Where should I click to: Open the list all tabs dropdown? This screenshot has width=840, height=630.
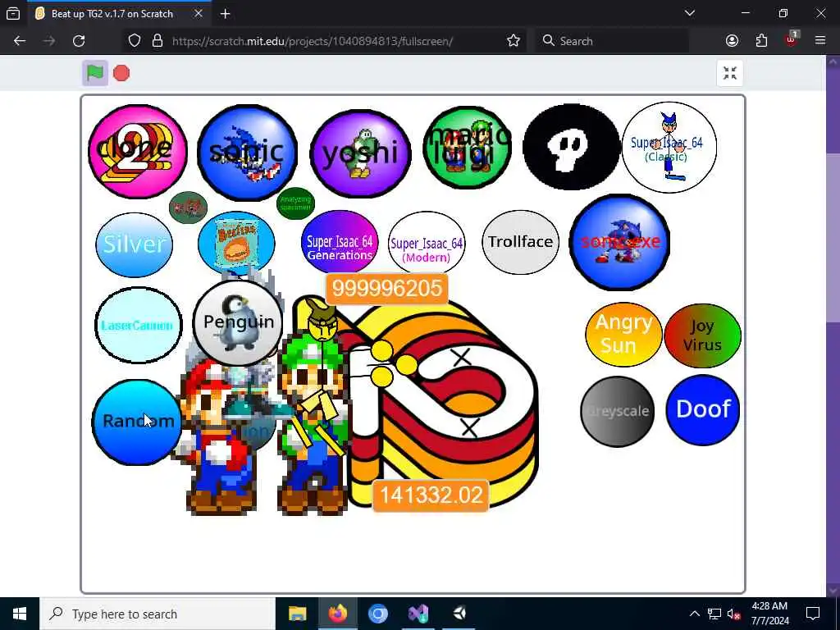pos(689,13)
